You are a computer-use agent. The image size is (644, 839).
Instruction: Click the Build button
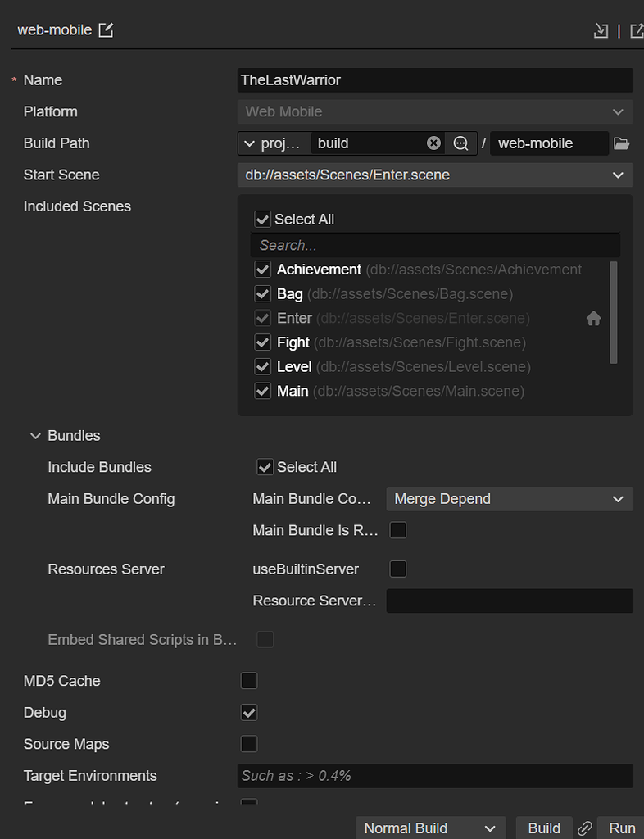tap(543, 828)
